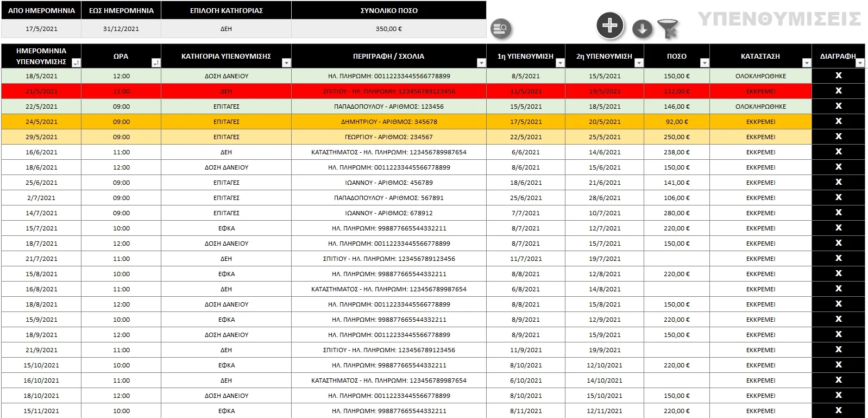Delete the 29/5/2021 ΓΕΩΡΓΙΟΥ row
The width and height of the screenshot is (868, 418).
pos(838,136)
